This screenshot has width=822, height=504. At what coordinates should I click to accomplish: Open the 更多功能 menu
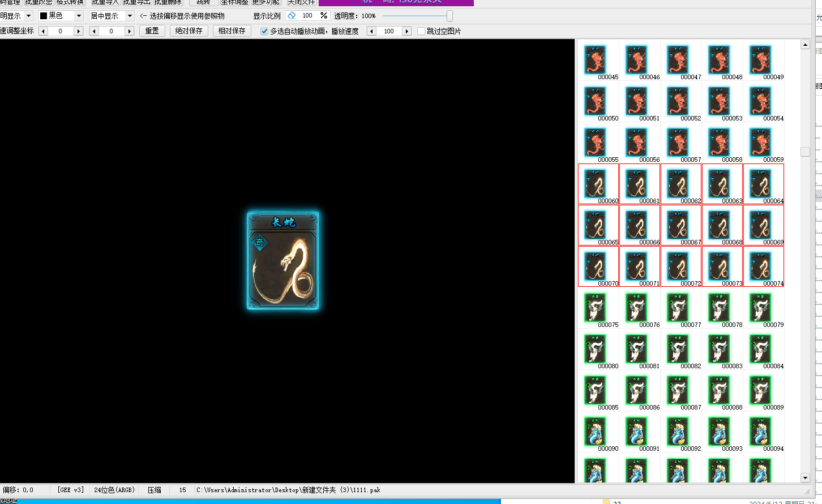(266, 2)
